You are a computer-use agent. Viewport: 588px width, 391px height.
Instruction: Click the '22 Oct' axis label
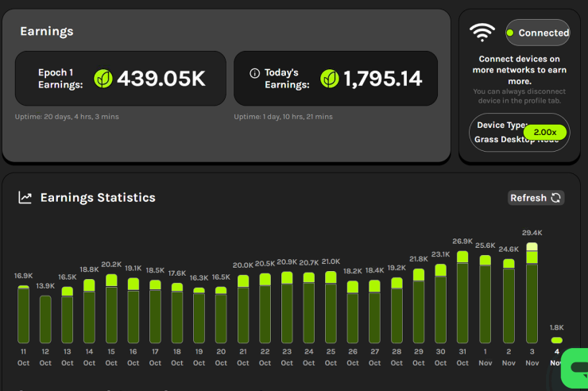click(265, 358)
